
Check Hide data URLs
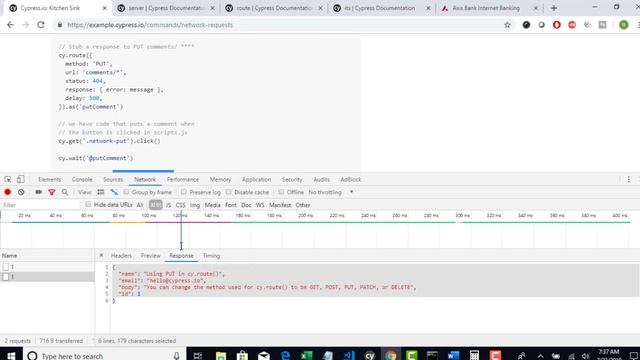[x=88, y=204]
